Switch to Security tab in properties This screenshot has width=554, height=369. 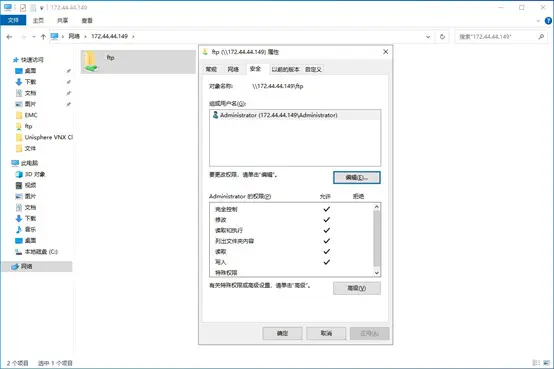pos(255,69)
